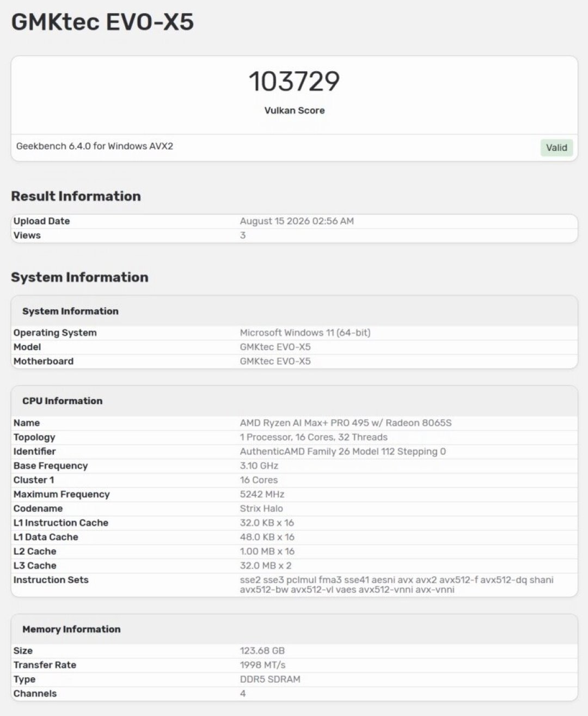
Task: Click the 1.00 MB x 16 L2 value
Action: click(267, 551)
